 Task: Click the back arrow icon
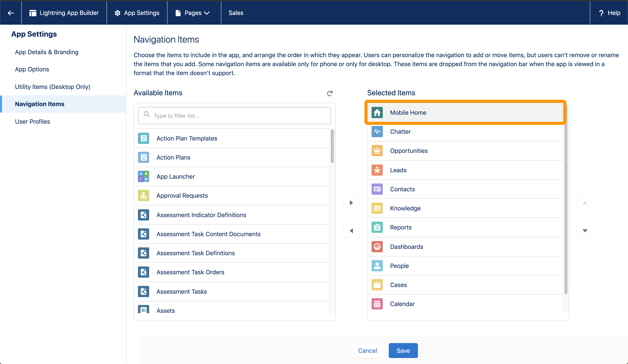coord(11,13)
